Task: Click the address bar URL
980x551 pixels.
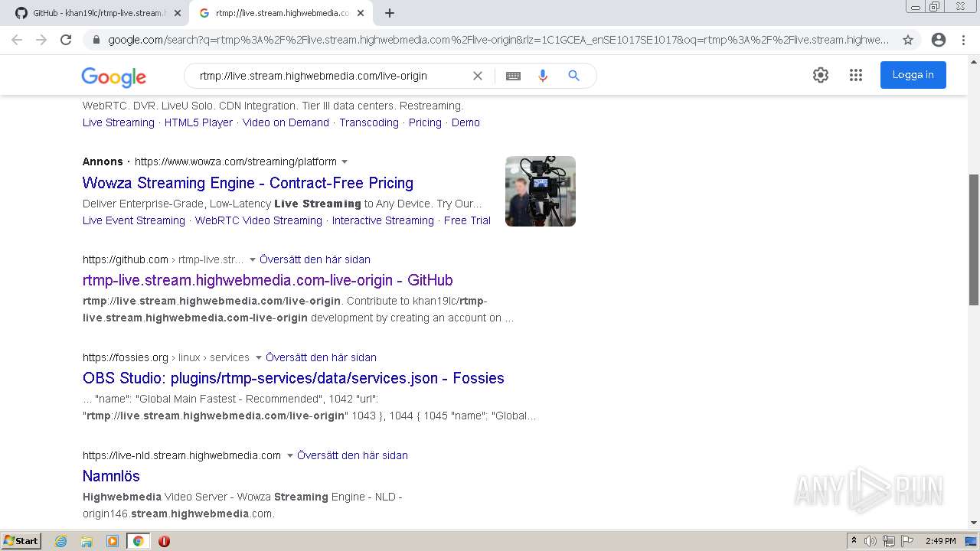Action: 498,40
